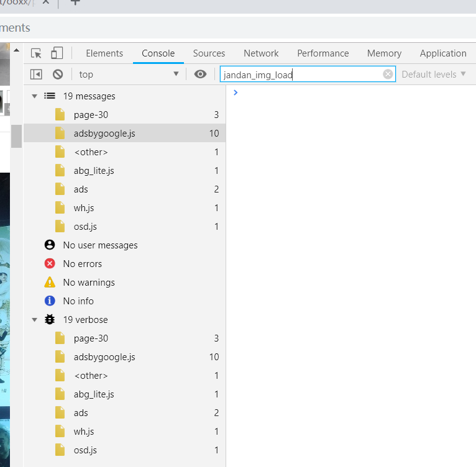Activate the inspect element picker icon
Image resolution: width=476 pixels, height=467 pixels.
(36, 53)
